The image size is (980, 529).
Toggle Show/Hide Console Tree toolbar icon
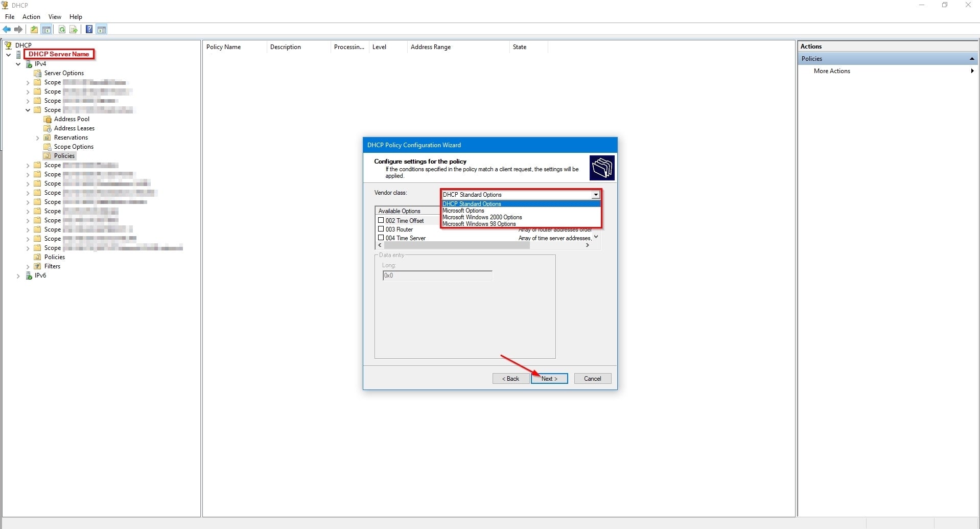click(x=46, y=30)
